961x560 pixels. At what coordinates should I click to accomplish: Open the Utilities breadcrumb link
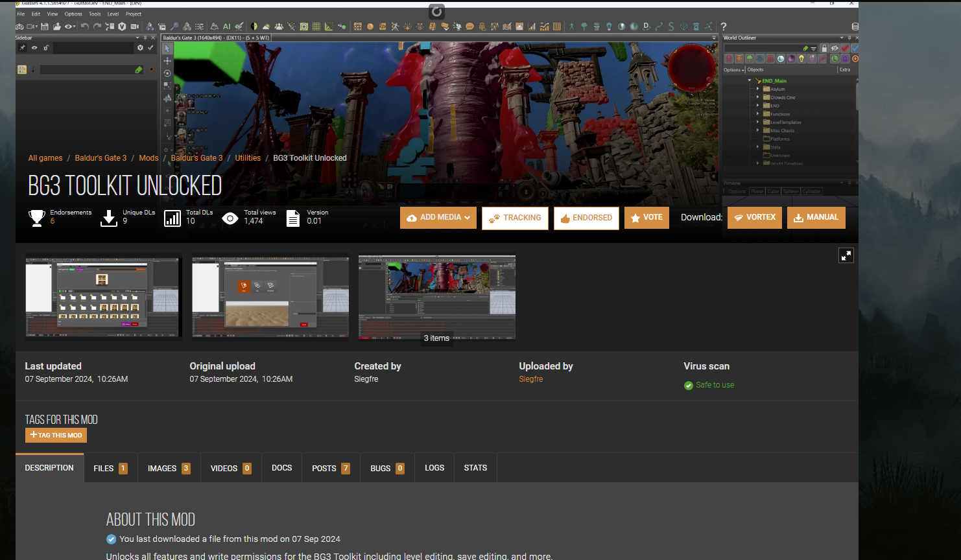click(248, 158)
